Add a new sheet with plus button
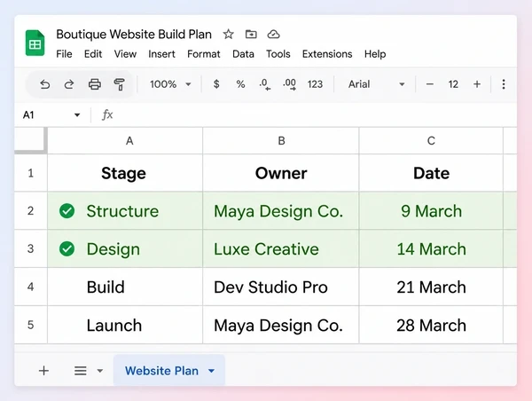 [x=43, y=371]
